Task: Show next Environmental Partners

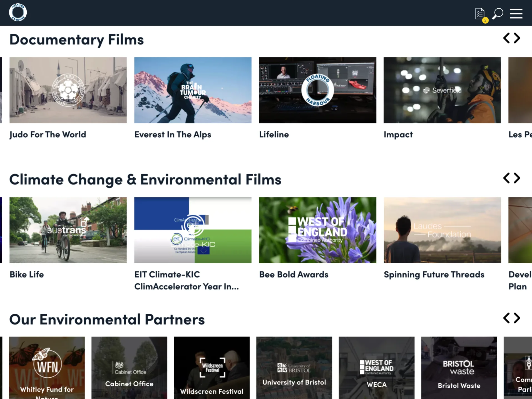Action: (x=517, y=318)
